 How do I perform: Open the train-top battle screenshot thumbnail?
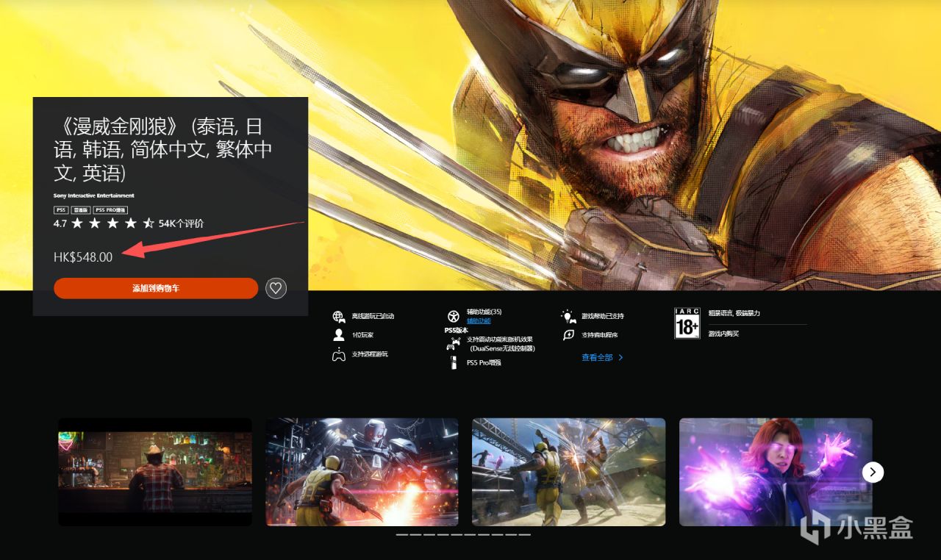(x=569, y=472)
